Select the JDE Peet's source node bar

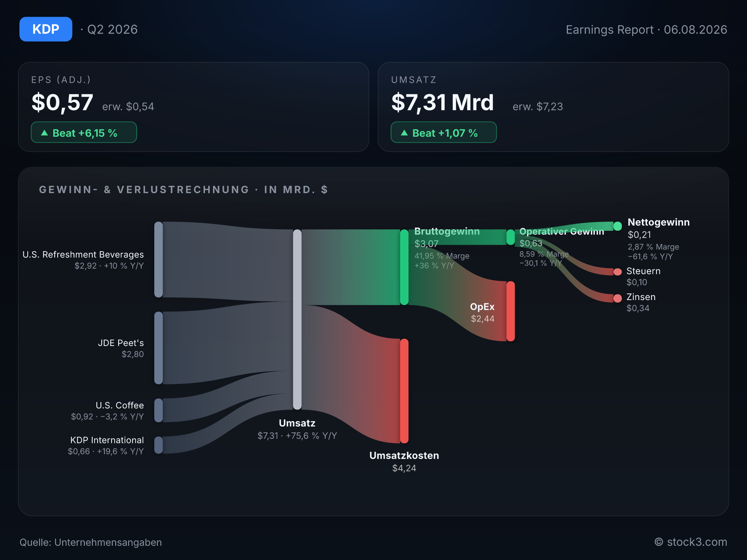coord(158,348)
